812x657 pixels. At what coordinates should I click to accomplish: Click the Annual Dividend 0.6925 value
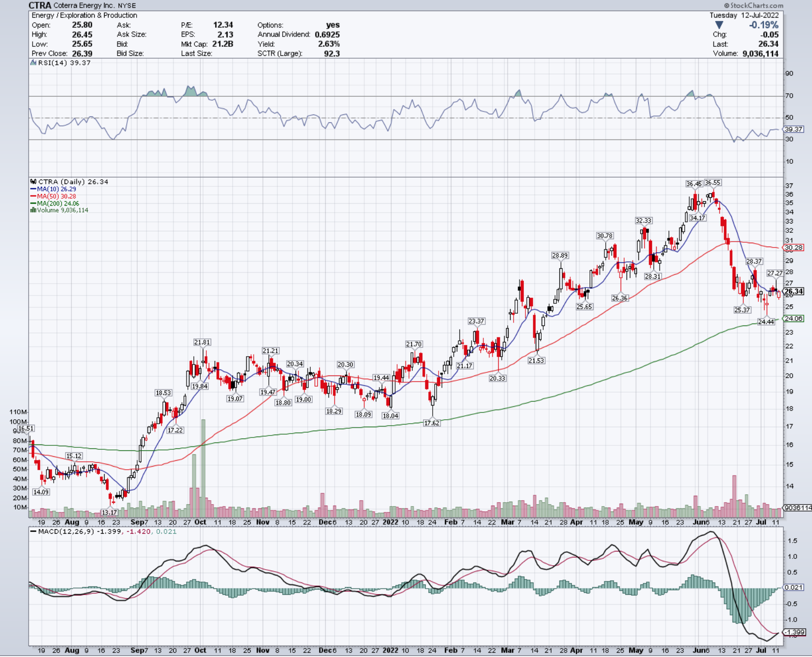point(327,35)
